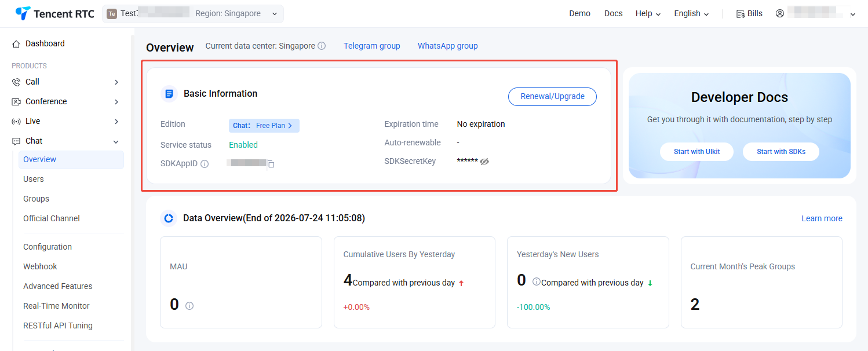Click the Developer Docs heading
This screenshot has width=868, height=351.
pos(739,97)
